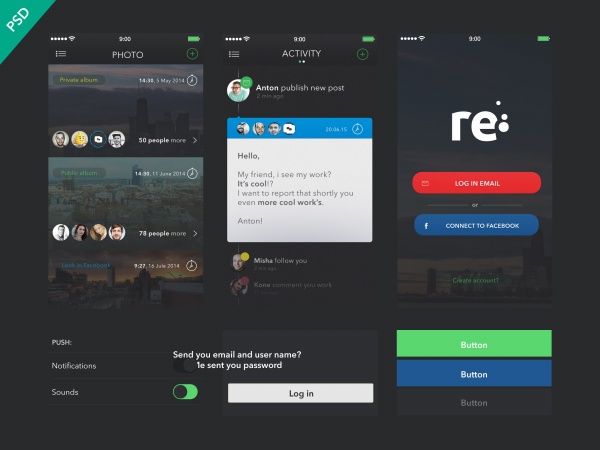Open the Create account? link
Image resolution: width=600 pixels, height=450 pixels.
pyautogui.click(x=476, y=280)
